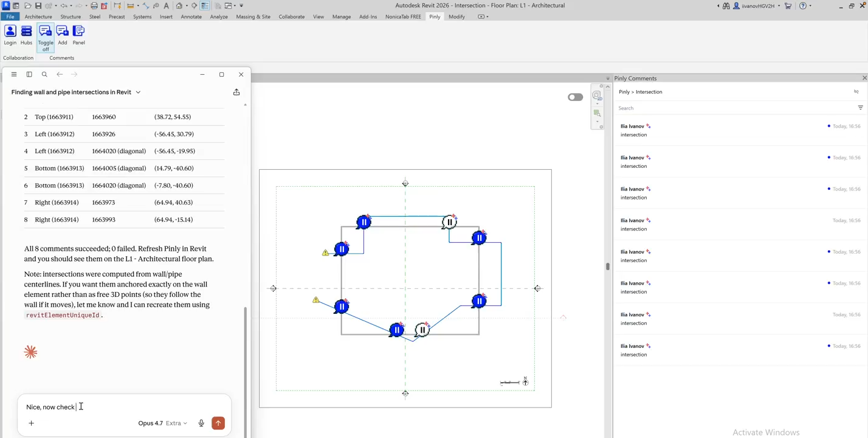Open the Opus 4.7 Extra model dropdown

click(162, 423)
